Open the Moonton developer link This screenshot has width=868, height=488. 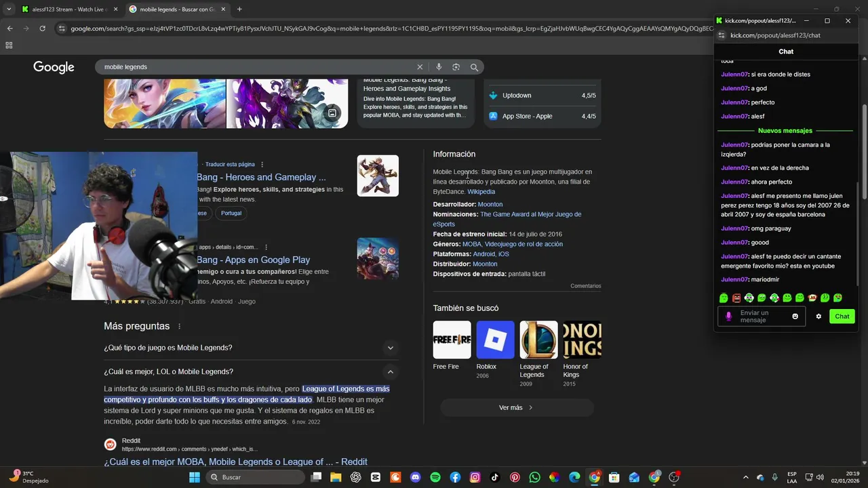pyautogui.click(x=490, y=204)
